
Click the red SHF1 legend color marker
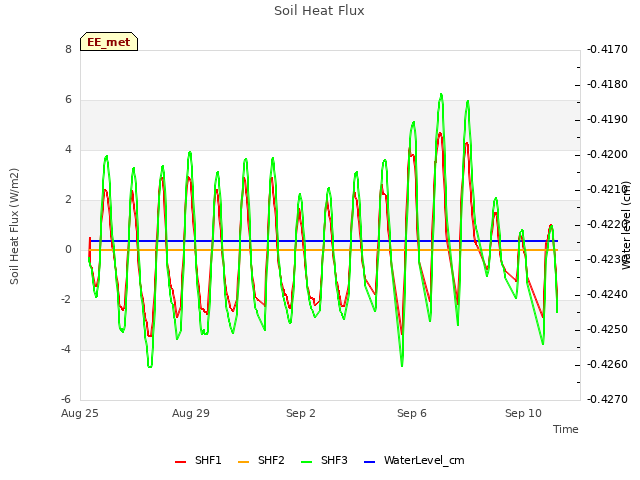click(x=180, y=462)
